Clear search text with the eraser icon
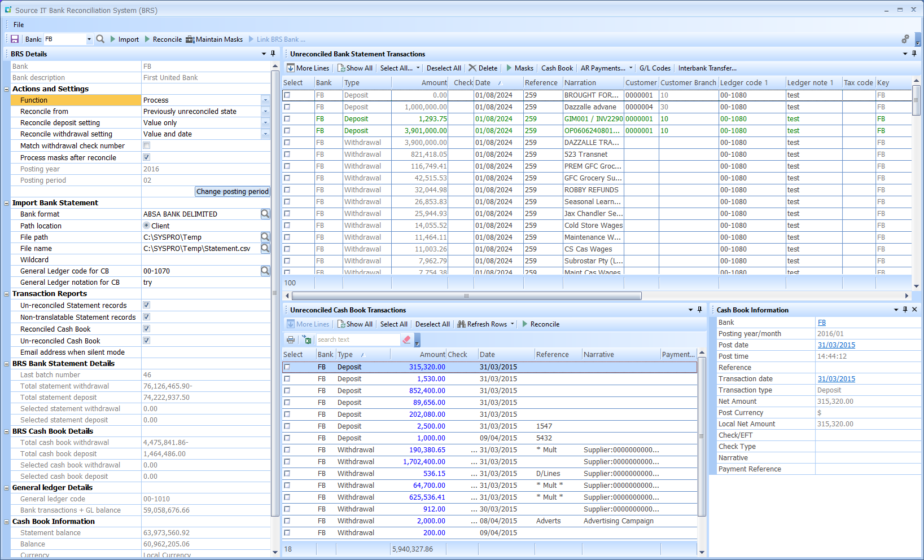 coord(406,339)
